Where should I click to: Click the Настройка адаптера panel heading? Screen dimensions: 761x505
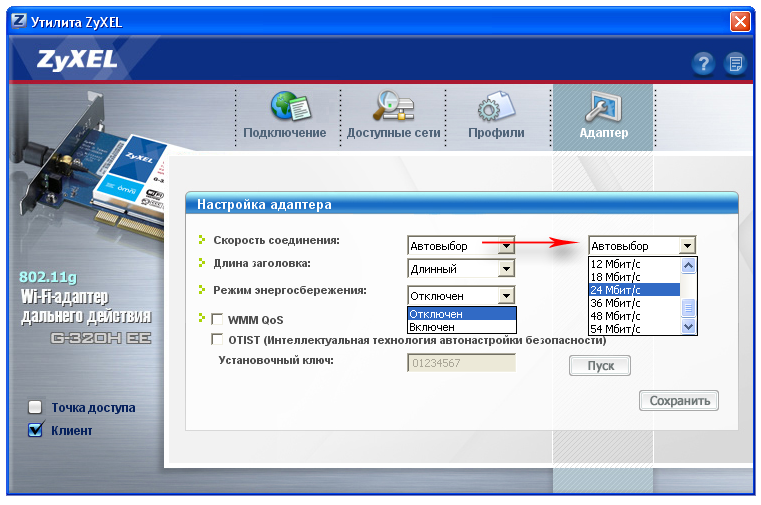click(264, 204)
